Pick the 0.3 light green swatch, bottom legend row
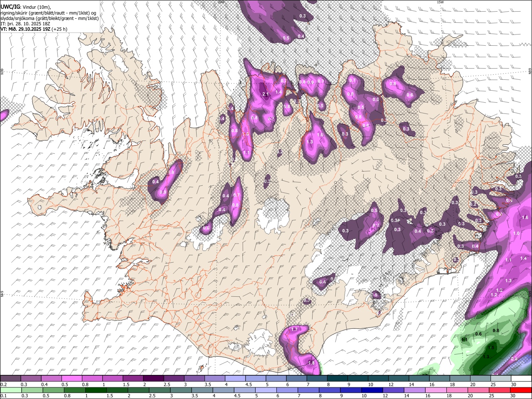The width and height of the screenshot is (532, 399). (x=32, y=390)
